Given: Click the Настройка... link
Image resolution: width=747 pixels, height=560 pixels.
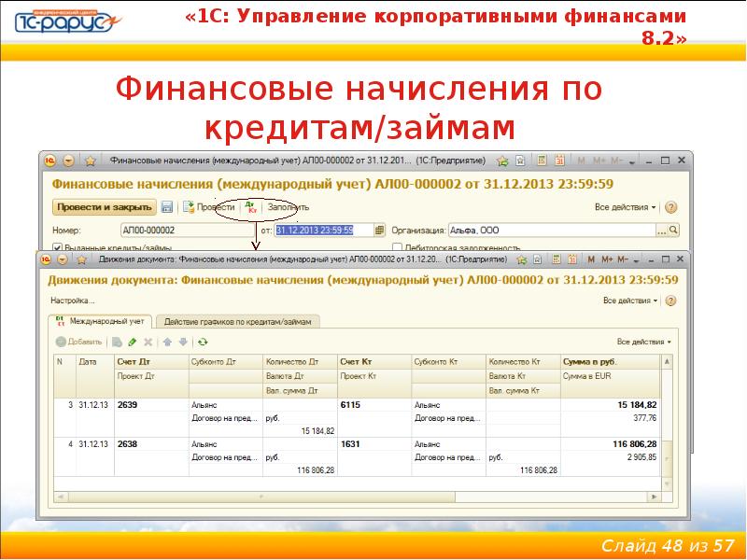Looking at the screenshot, I should (72, 301).
